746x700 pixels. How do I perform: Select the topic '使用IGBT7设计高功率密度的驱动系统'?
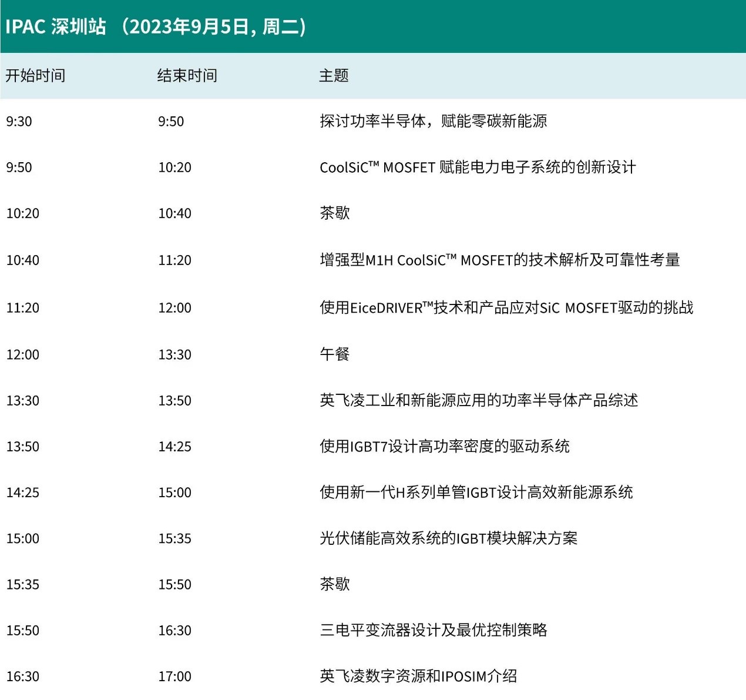[x=445, y=446]
